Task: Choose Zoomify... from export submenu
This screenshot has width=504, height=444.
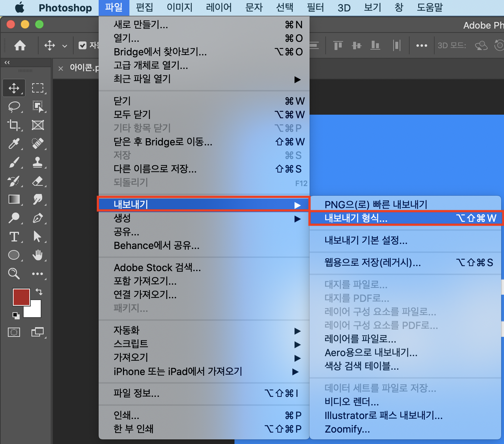Action: point(405,429)
